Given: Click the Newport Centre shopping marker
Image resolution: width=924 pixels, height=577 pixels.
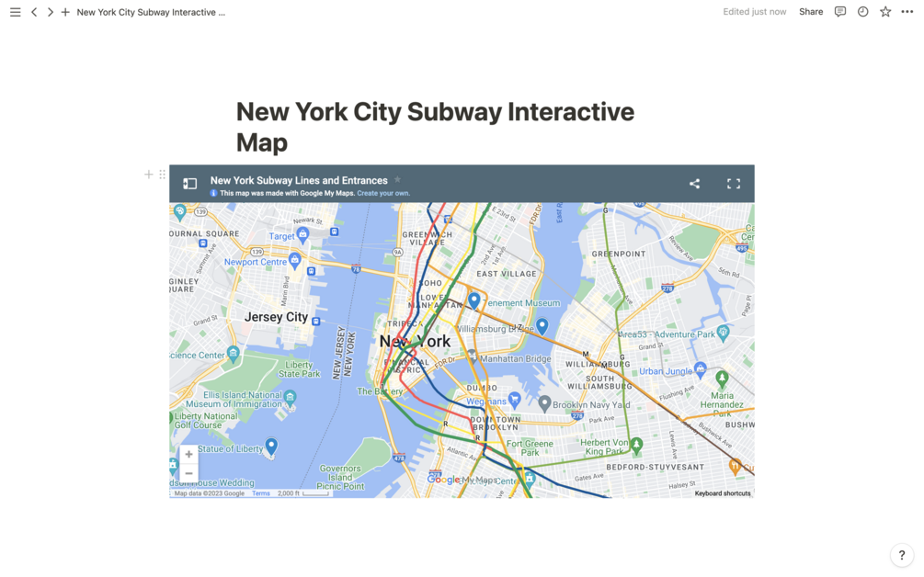Looking at the screenshot, I should [295, 260].
